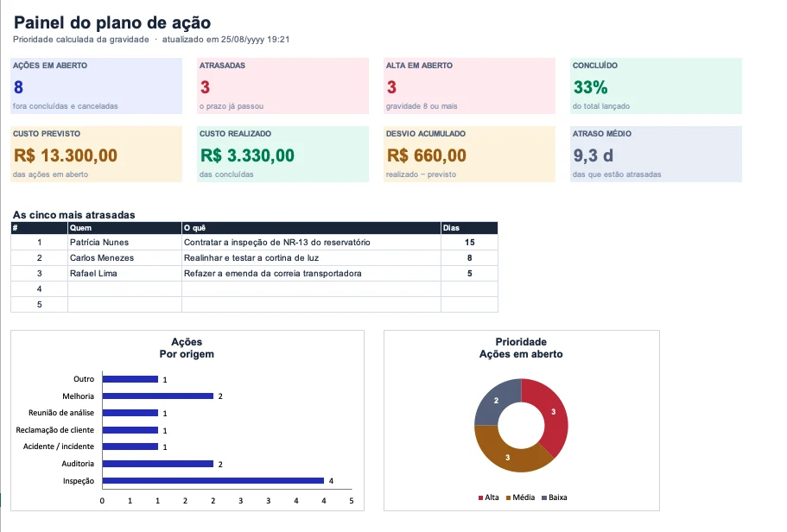Select the 'Painel do plano de ação' title
Image resolution: width=787 pixels, height=532 pixels.
tap(112, 22)
